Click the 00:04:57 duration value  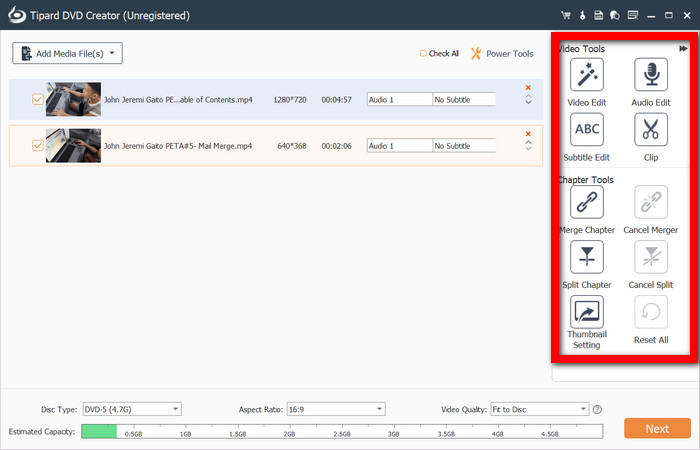click(337, 100)
